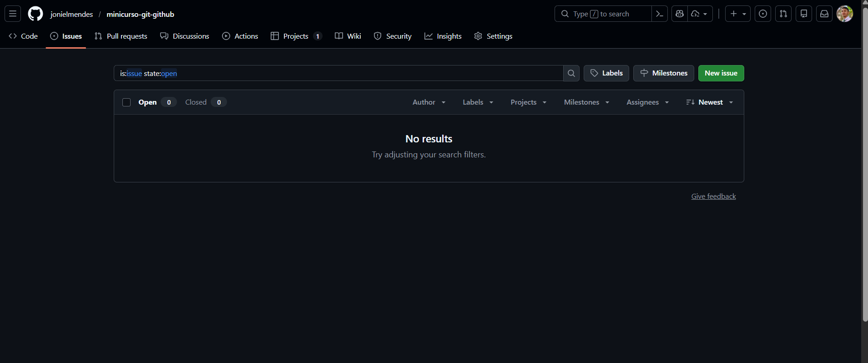Open the hamburger navigation menu
This screenshot has width=868, height=363.
click(13, 14)
